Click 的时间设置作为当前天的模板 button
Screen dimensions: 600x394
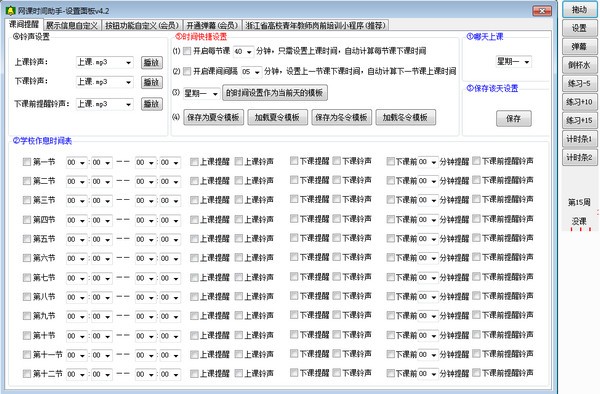point(275,93)
